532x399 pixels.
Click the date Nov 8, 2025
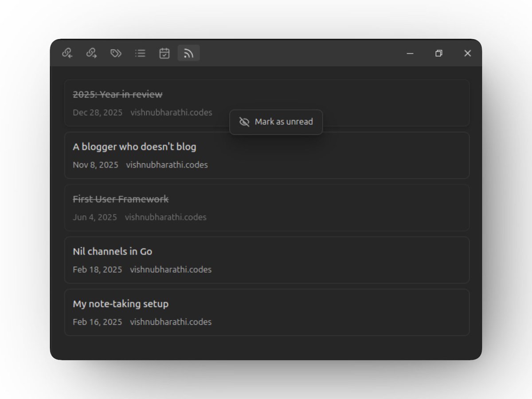point(95,165)
